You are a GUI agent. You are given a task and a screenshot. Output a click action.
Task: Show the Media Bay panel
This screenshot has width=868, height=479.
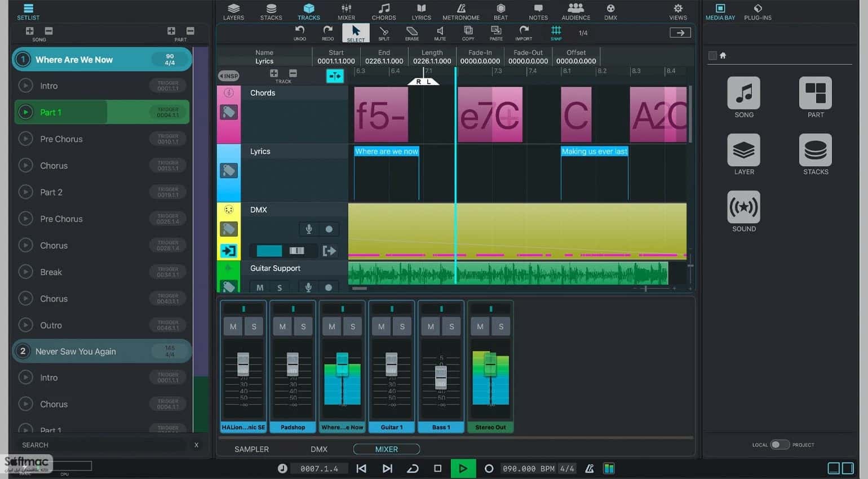coord(720,11)
